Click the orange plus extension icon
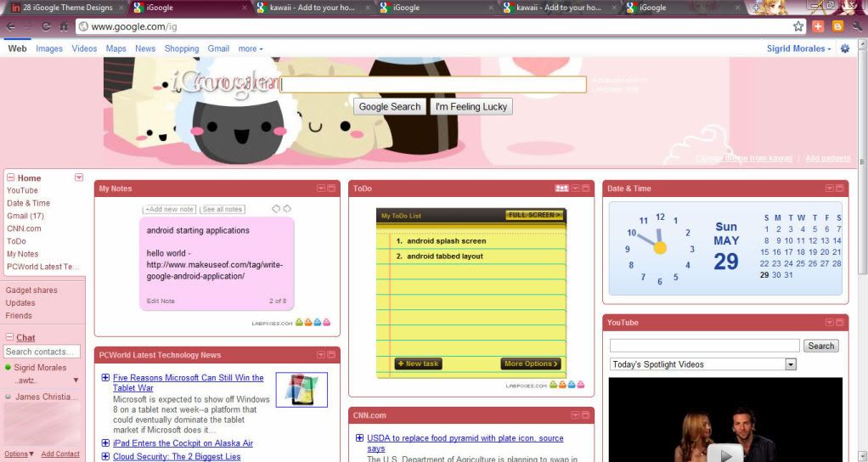This screenshot has height=462, width=868. [x=818, y=26]
